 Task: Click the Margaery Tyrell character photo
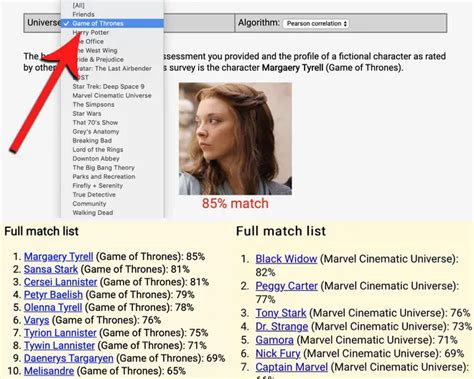[x=235, y=139]
